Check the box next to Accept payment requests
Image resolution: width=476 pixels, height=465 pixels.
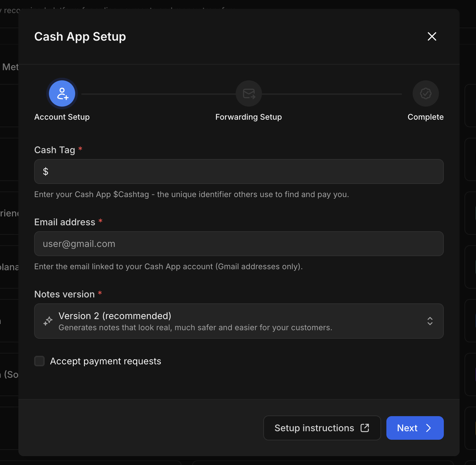[x=39, y=361]
